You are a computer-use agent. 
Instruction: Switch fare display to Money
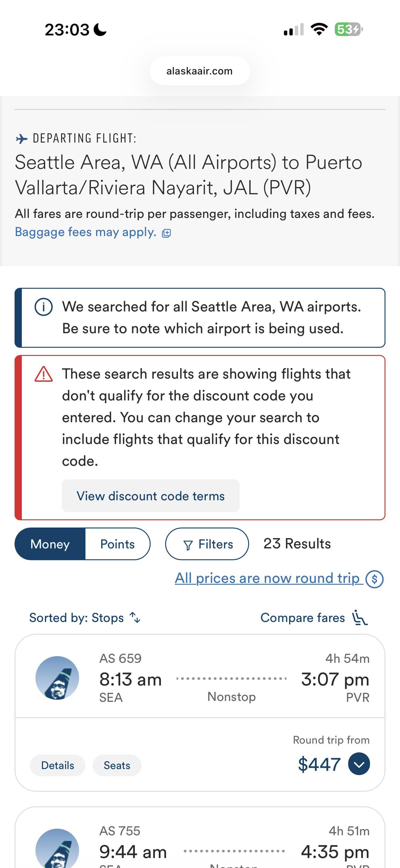coord(50,544)
